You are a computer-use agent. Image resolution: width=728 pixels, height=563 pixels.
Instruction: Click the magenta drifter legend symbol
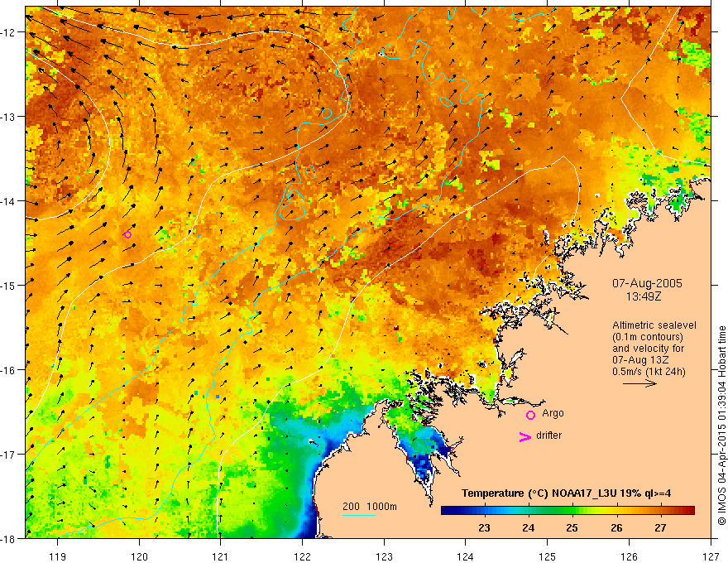point(524,436)
